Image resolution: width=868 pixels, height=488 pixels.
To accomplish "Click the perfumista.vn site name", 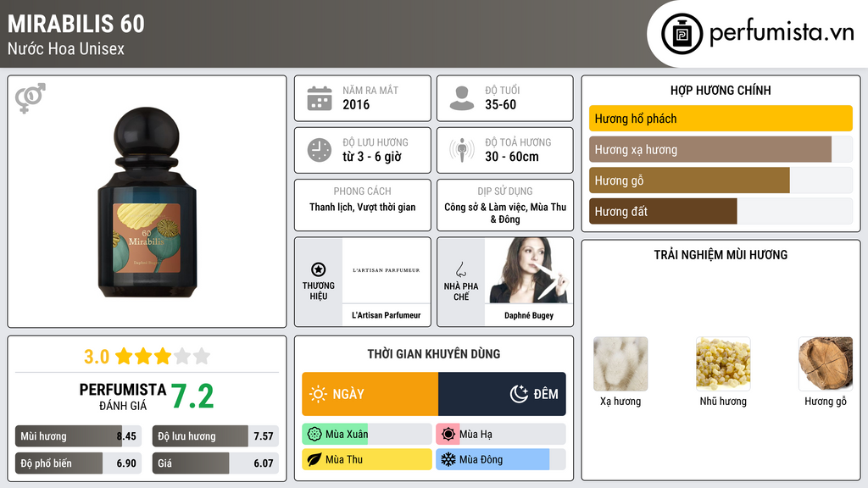I will [782, 32].
